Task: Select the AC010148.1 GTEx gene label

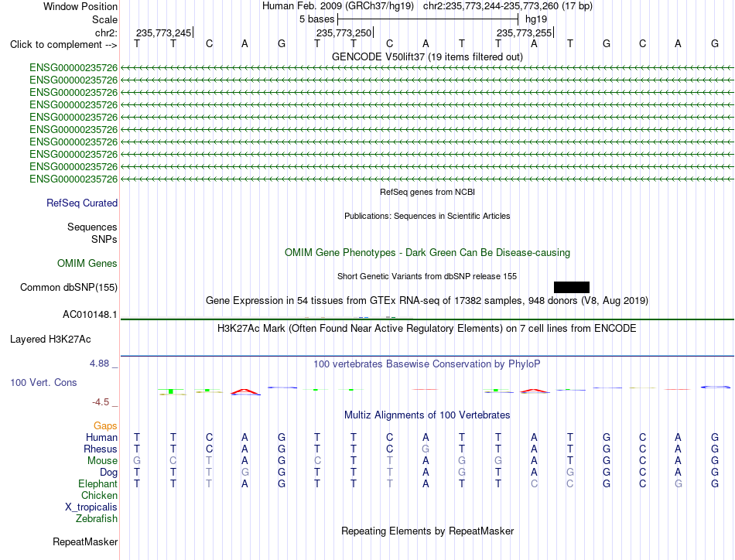Action: [x=90, y=315]
